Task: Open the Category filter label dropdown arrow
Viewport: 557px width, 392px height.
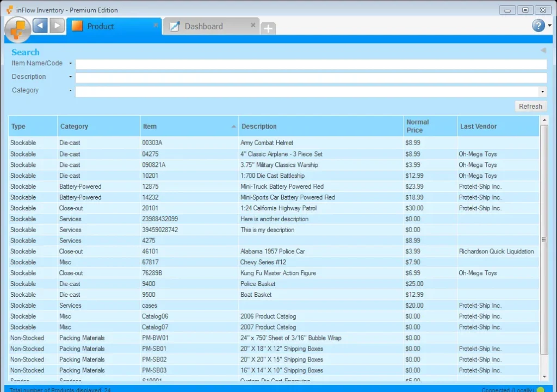Action: coord(70,90)
